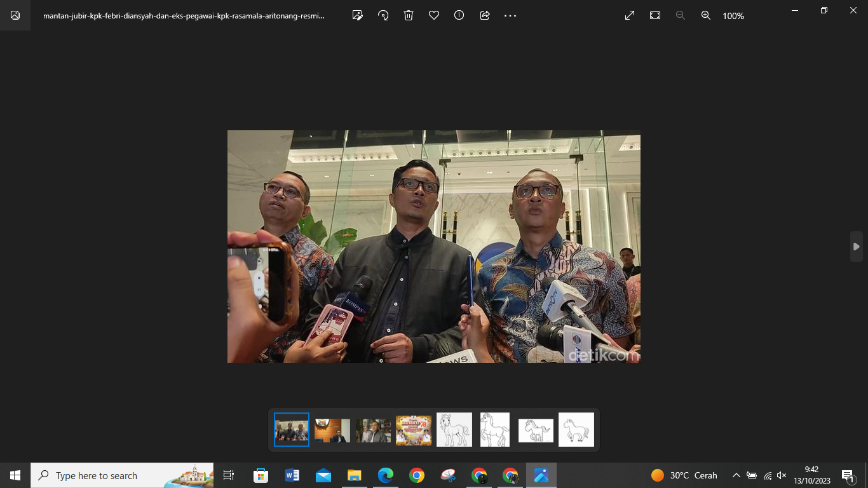Screen dimensions: 868x488
Task: Go to next photo using arrow
Action: coord(857,247)
